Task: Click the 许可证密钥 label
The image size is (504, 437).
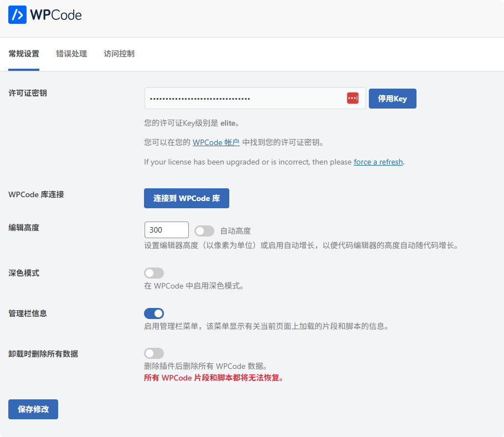Action: pyautogui.click(x=28, y=93)
